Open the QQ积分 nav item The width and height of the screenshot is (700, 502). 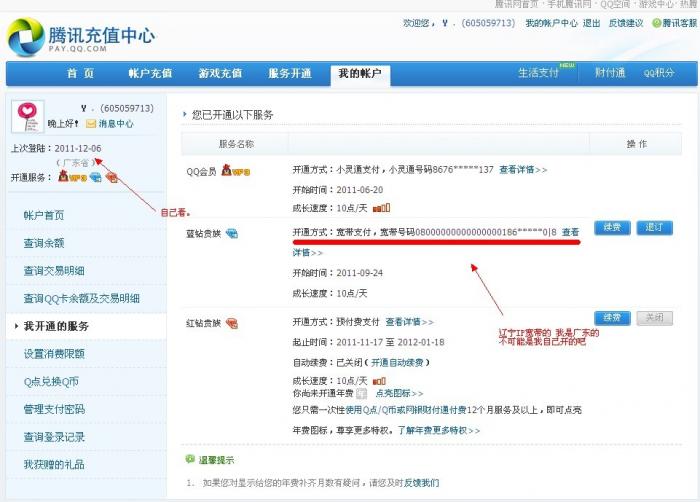[659, 73]
